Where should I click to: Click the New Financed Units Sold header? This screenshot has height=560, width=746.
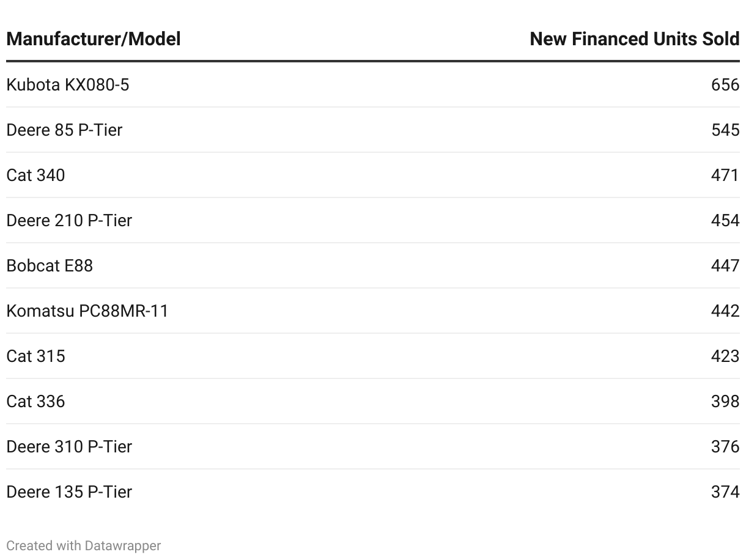[635, 39]
